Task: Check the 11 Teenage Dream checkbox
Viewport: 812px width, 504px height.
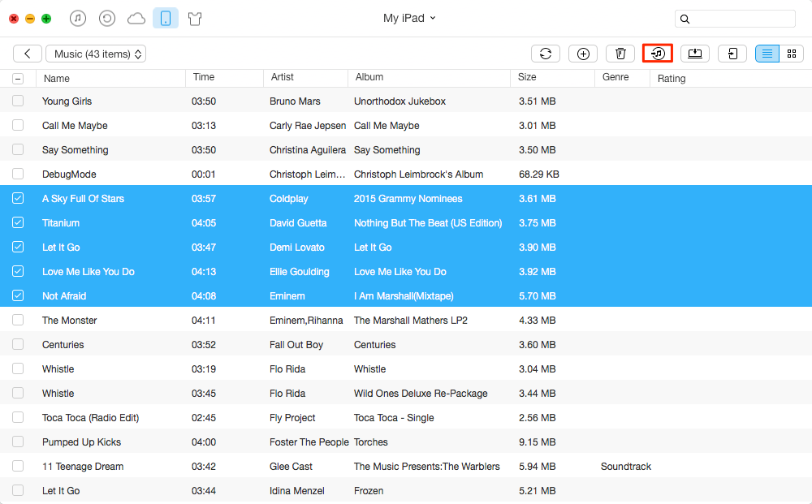Action: tap(18, 466)
